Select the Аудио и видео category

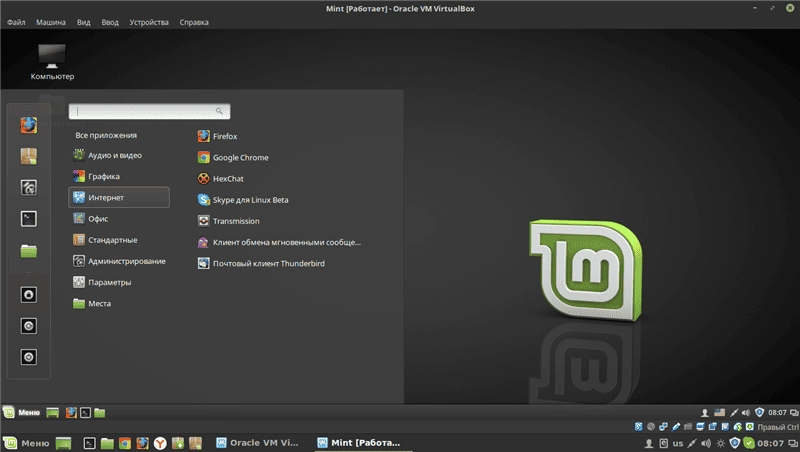click(108, 155)
